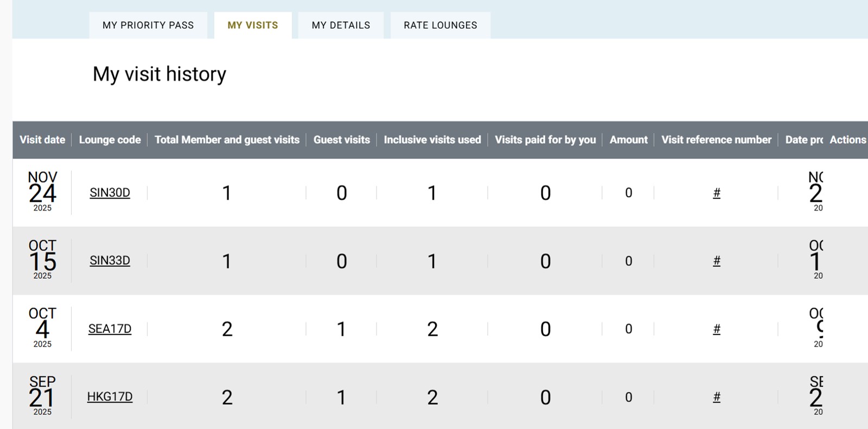The width and height of the screenshot is (868, 429).
Task: Open visit reference # for Nov 24 visit
Action: coord(717,193)
